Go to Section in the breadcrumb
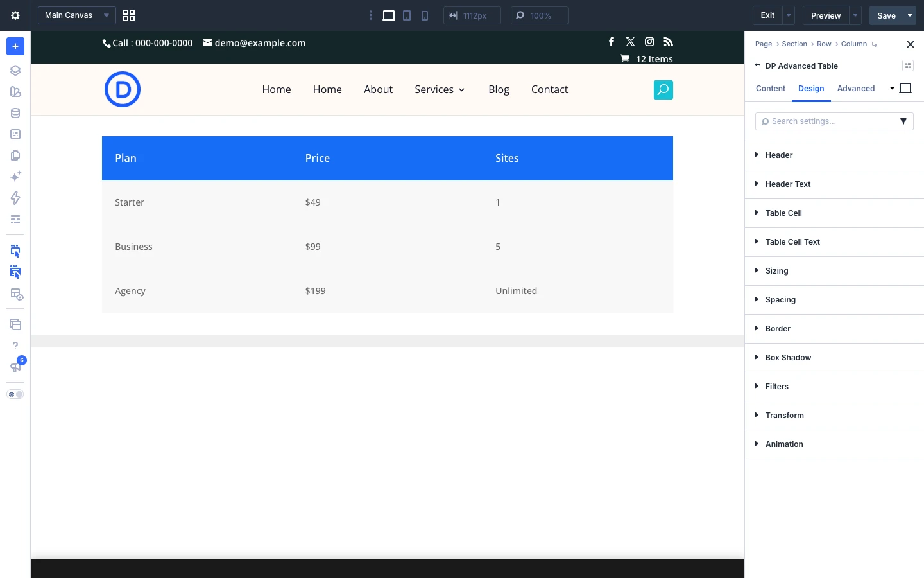Image resolution: width=924 pixels, height=578 pixels. point(794,44)
